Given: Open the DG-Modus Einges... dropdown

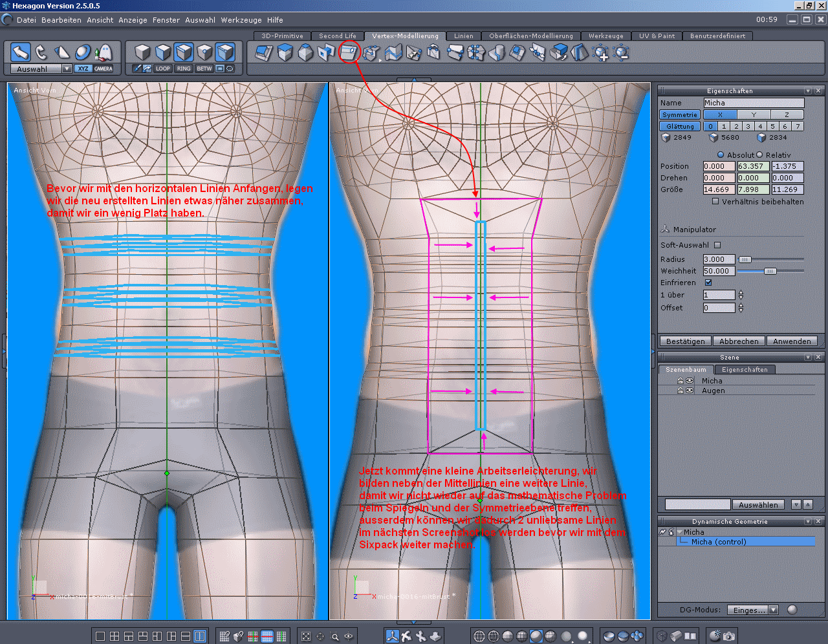Looking at the screenshot, I should [773, 610].
